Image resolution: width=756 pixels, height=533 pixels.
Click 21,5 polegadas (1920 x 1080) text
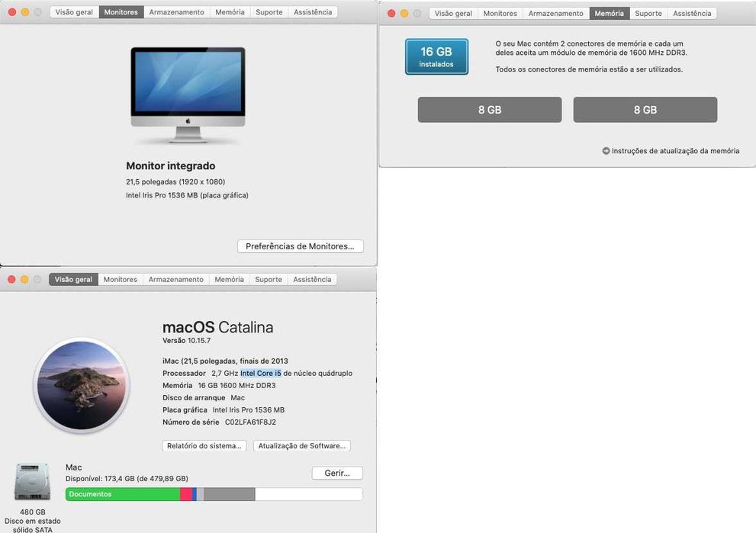coord(175,181)
